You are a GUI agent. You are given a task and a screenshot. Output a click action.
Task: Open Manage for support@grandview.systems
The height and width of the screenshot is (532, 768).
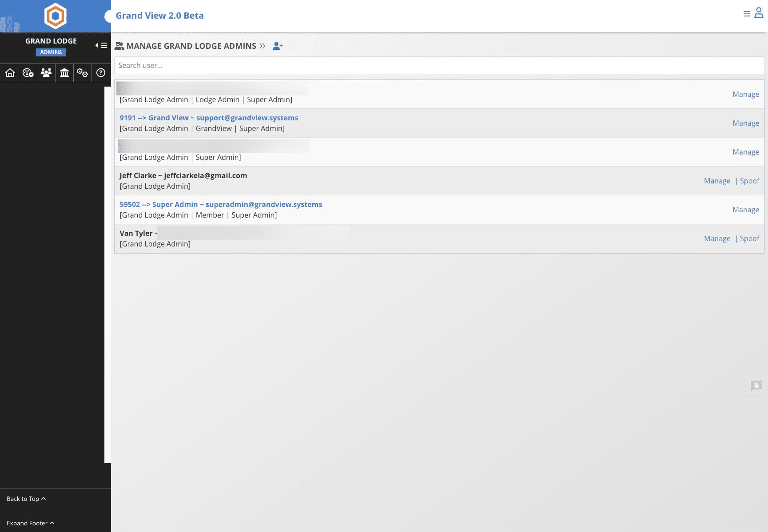746,123
